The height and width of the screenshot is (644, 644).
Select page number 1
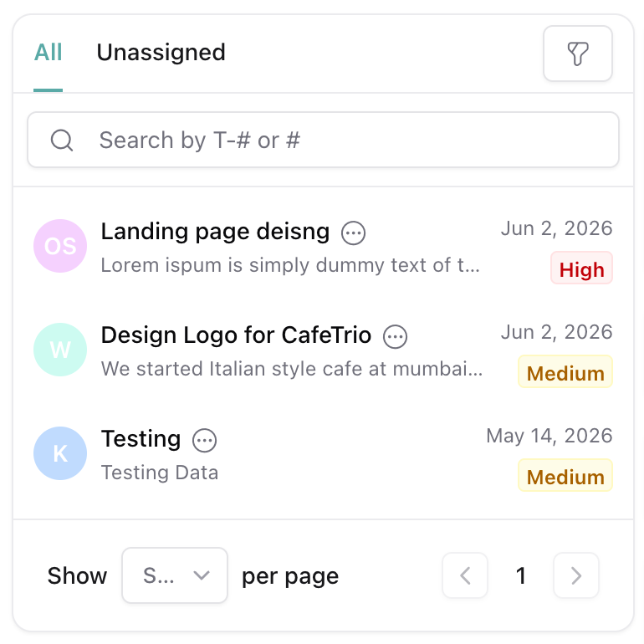[521, 575]
